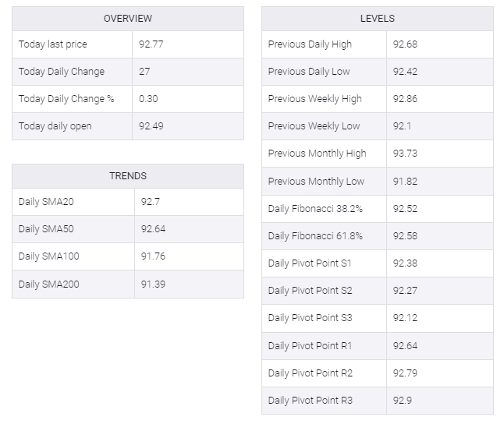This screenshot has height=424, width=504.
Task: Click the Daily SMA200 value 91.39
Action: 153,284
